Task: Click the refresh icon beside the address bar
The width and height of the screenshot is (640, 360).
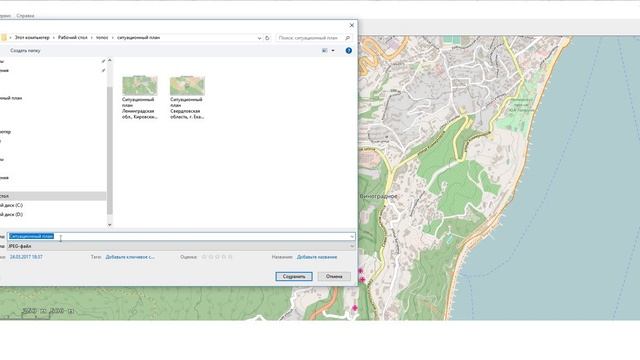Action: 267,38
